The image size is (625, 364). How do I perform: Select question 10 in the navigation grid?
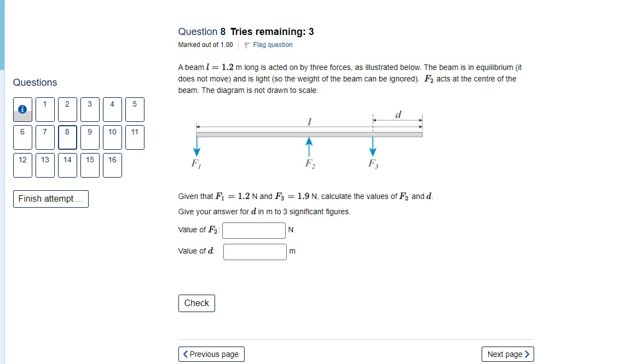click(x=112, y=137)
